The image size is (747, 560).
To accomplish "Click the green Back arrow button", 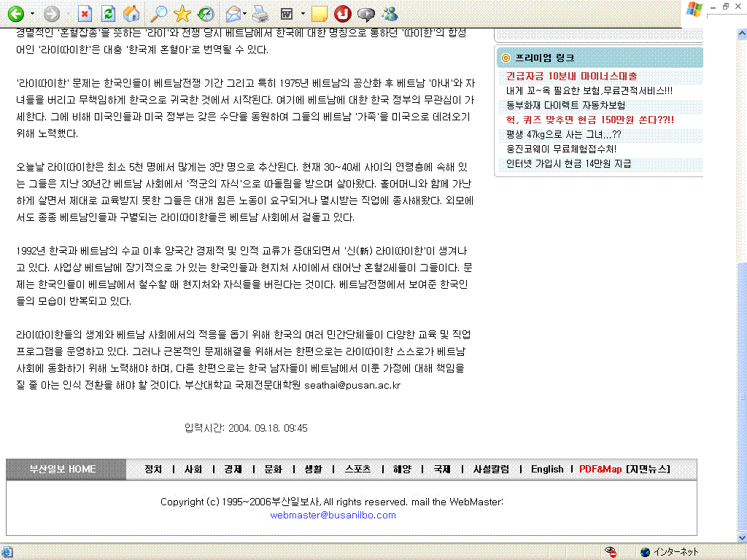I will pos(15,13).
